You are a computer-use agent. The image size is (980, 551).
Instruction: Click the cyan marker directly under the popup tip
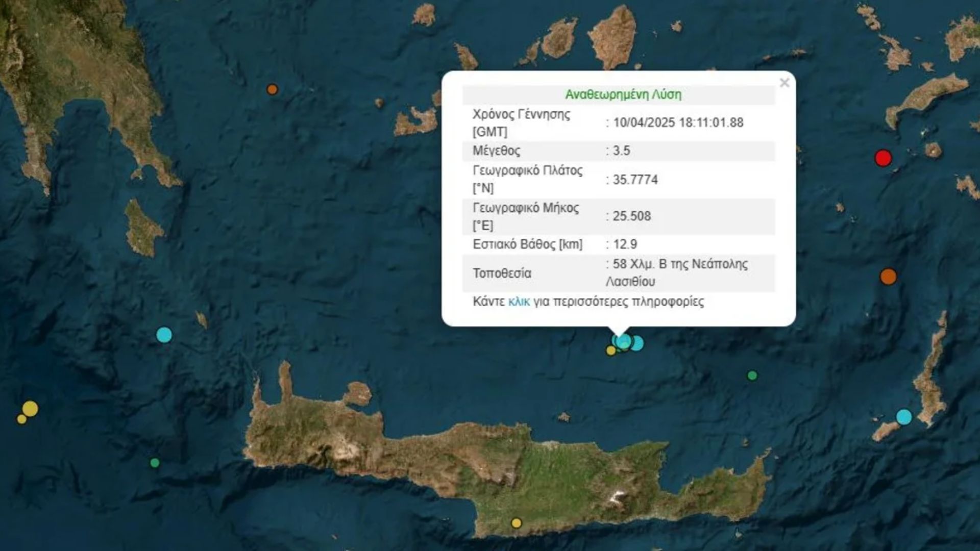(x=624, y=341)
